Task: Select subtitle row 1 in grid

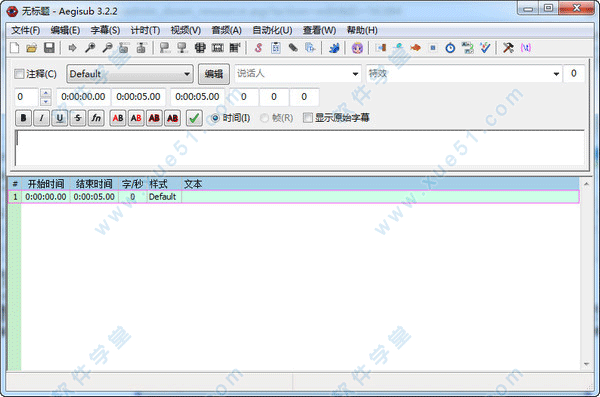Action: coord(293,197)
